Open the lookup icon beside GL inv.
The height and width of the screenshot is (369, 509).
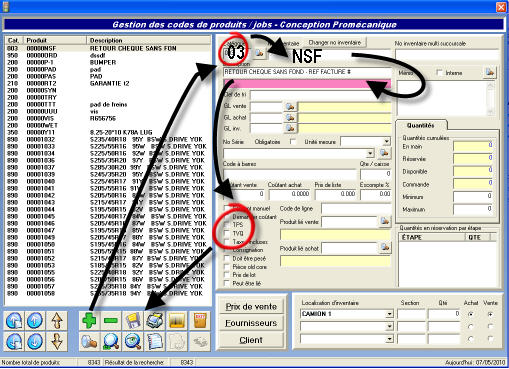290,128
